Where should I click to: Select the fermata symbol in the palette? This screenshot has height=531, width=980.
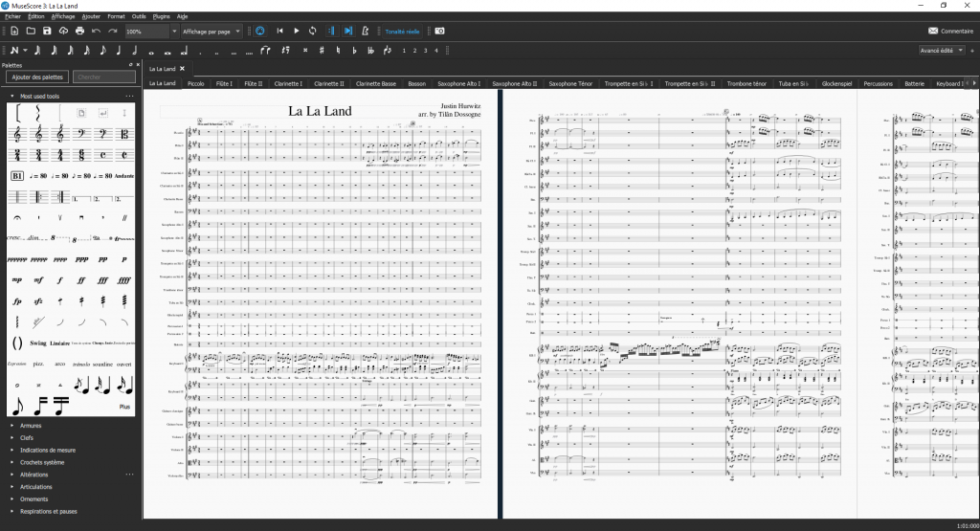point(17,217)
